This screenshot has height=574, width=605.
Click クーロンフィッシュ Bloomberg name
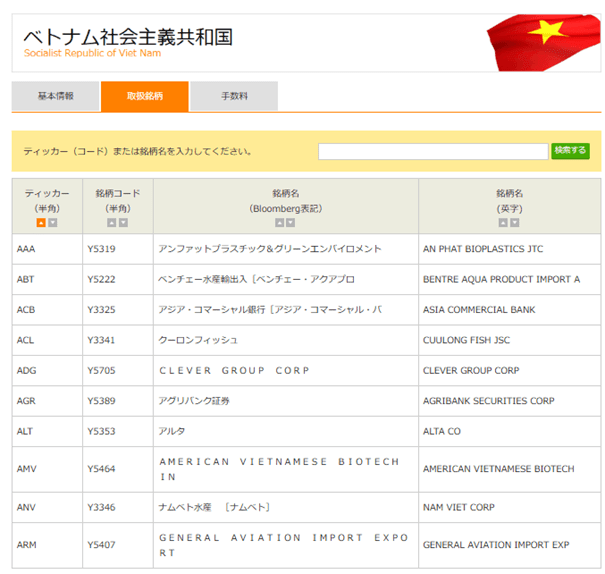[x=198, y=340]
